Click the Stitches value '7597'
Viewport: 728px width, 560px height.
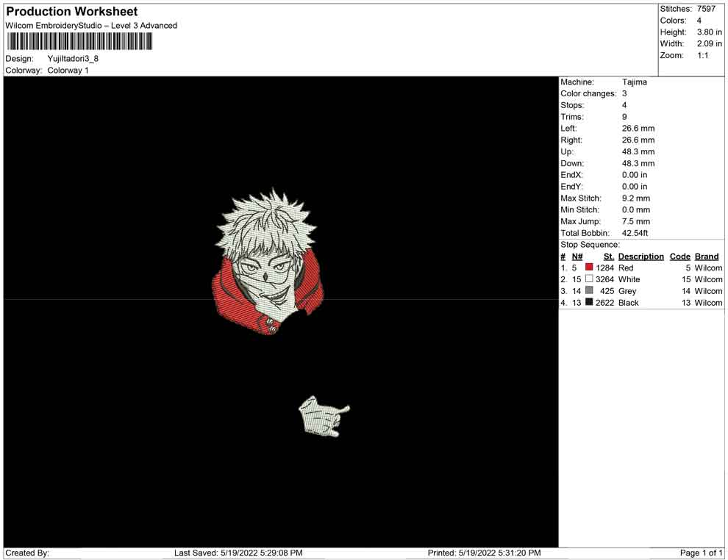click(706, 9)
